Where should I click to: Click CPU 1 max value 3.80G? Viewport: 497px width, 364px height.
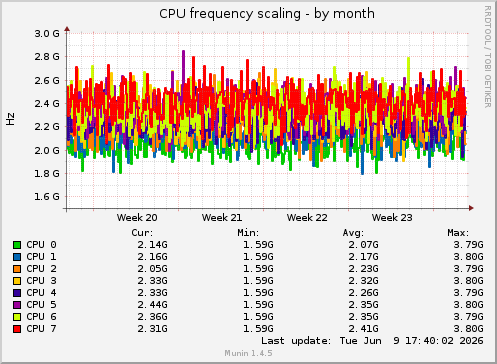coord(468,257)
